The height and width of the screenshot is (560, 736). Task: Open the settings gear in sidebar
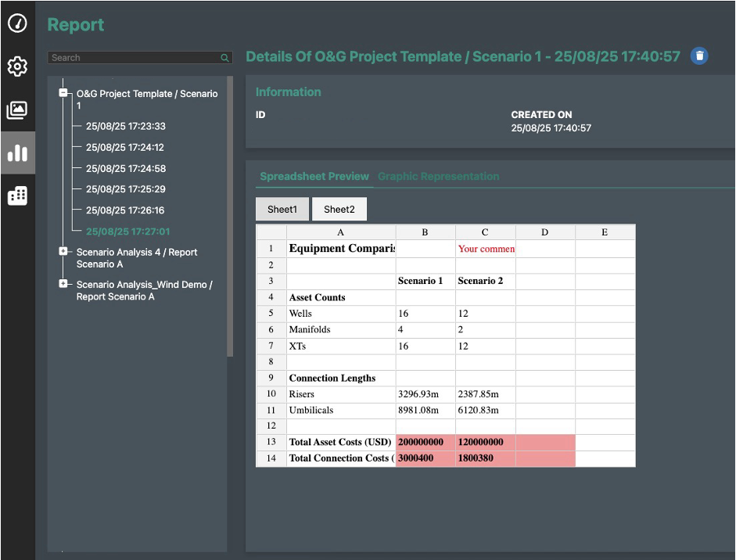point(17,67)
